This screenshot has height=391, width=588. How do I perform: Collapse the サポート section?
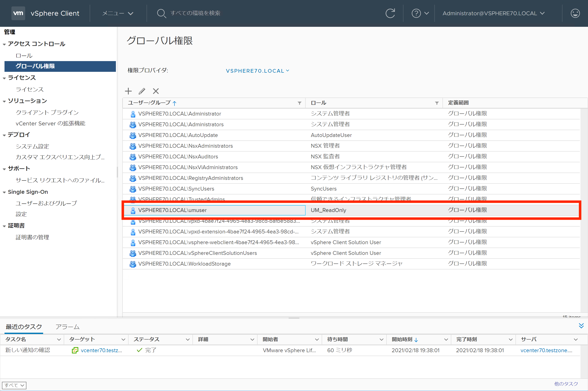(4, 169)
